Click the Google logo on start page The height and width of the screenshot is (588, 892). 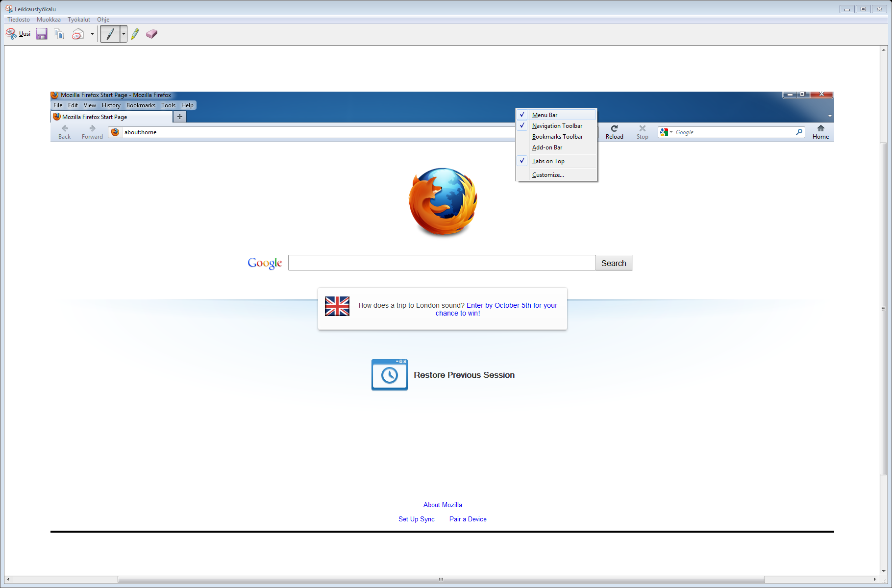(265, 263)
